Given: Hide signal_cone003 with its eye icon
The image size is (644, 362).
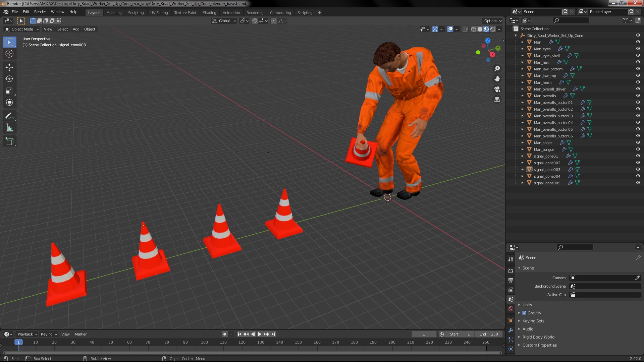Looking at the screenshot, I should pyautogui.click(x=638, y=169).
